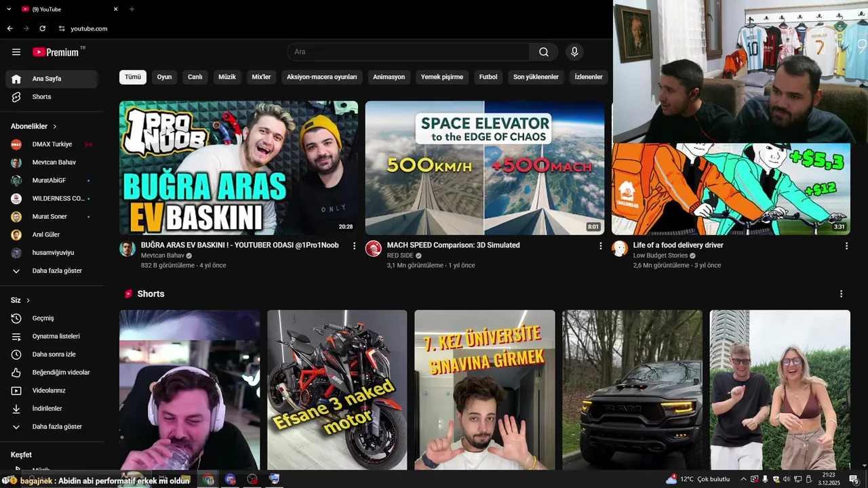868x488 pixels.
Task: Open Videolarınız page
Action: coord(52,390)
